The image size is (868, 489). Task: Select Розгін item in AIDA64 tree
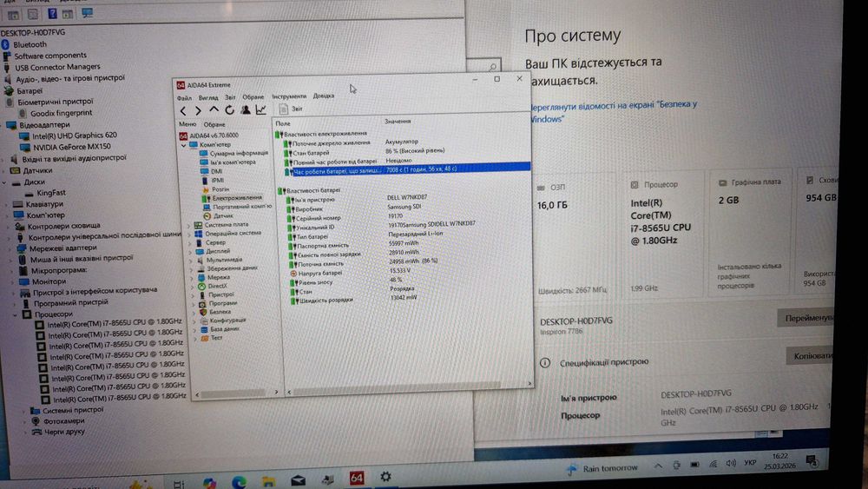coord(216,188)
